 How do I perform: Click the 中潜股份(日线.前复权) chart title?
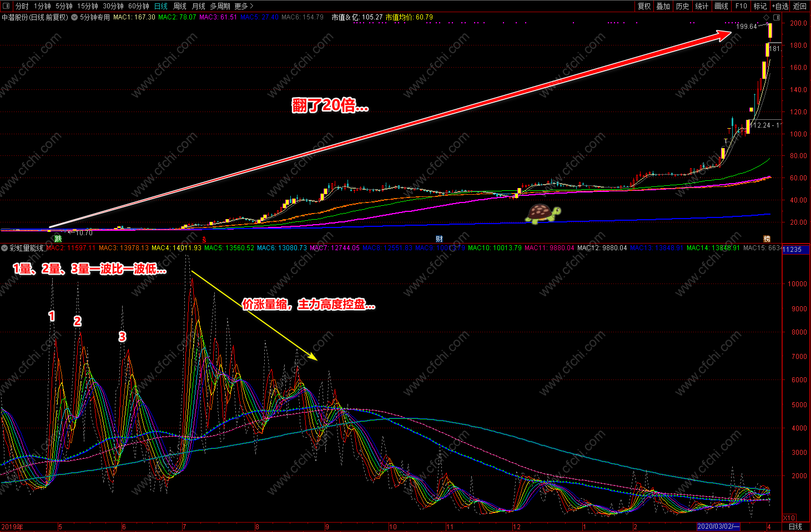pos(35,17)
